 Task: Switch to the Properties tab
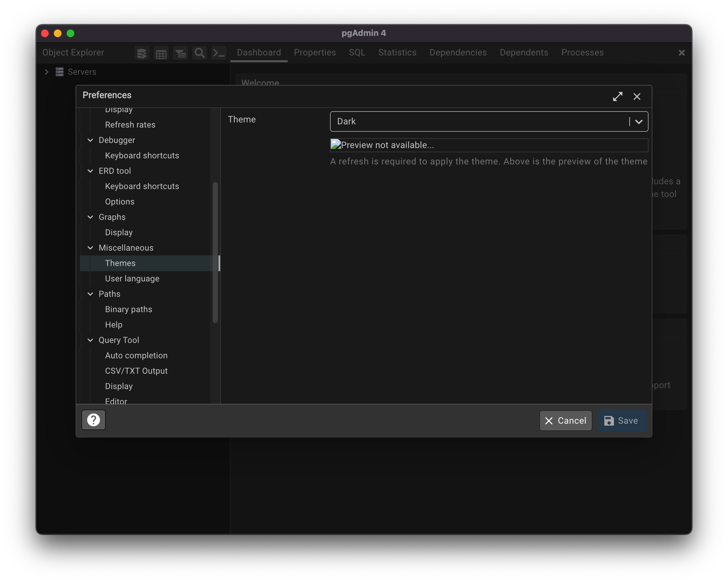(315, 52)
